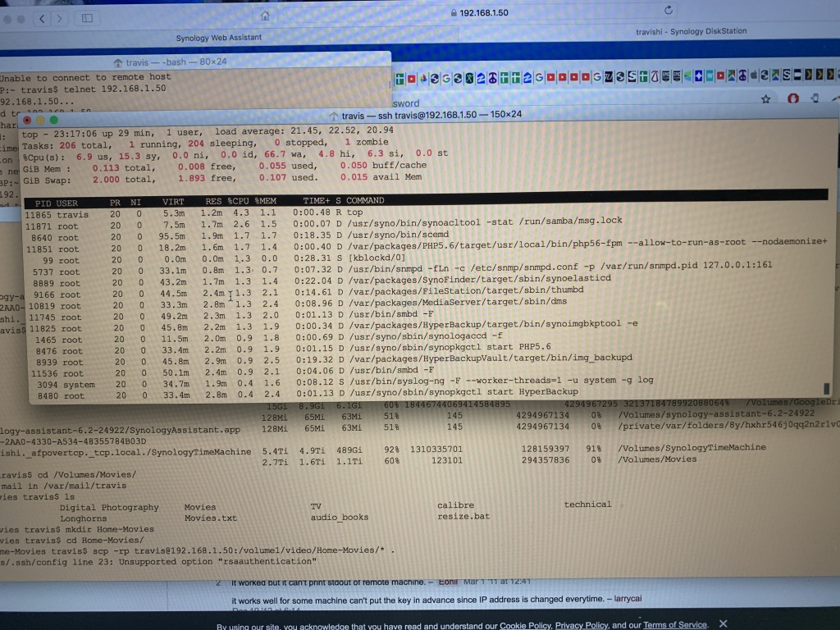Viewport: 840px width, 630px height.
Task: Click /Volumes/synology-assistant-6.2-24922 path
Action: (716, 413)
